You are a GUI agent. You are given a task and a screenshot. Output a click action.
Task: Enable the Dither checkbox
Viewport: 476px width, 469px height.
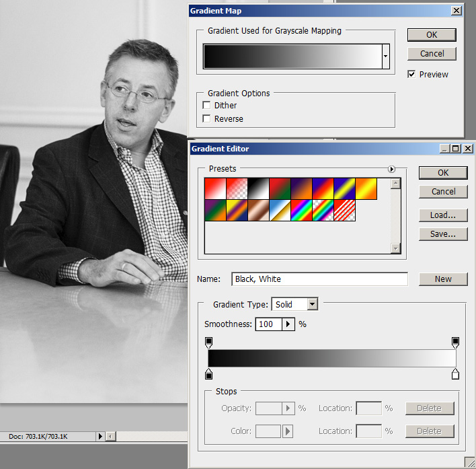pos(207,106)
